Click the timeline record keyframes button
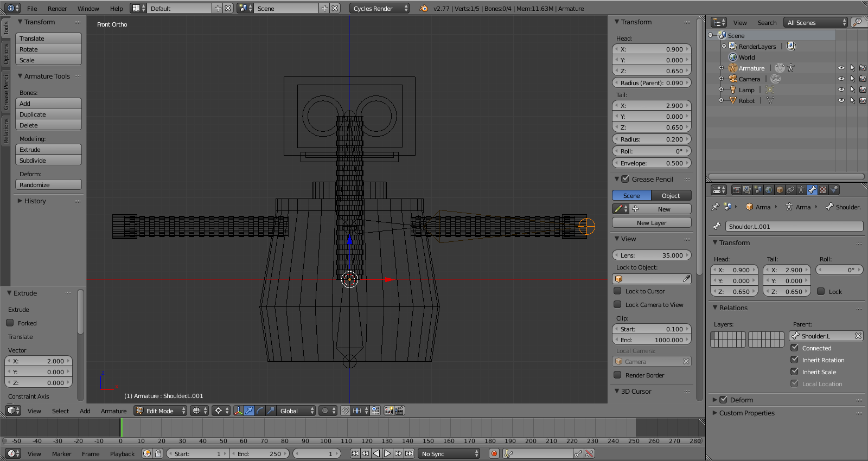Image resolution: width=868 pixels, height=461 pixels. point(494,453)
